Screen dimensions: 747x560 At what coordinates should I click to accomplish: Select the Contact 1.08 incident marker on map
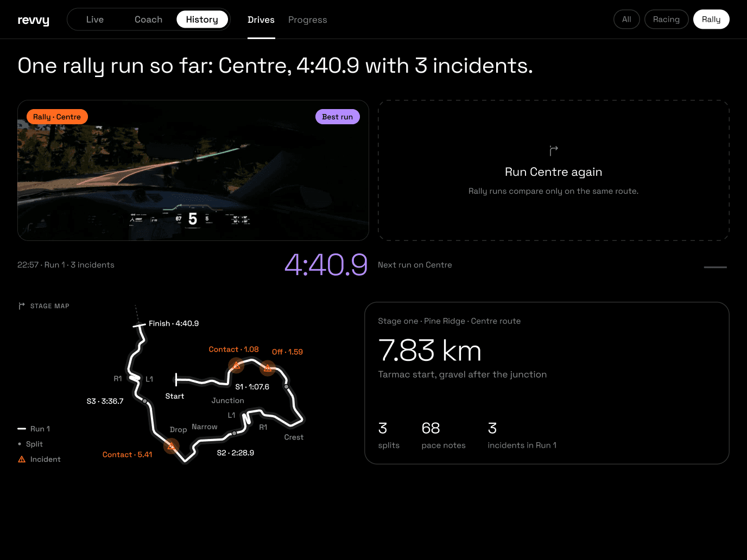click(x=236, y=365)
